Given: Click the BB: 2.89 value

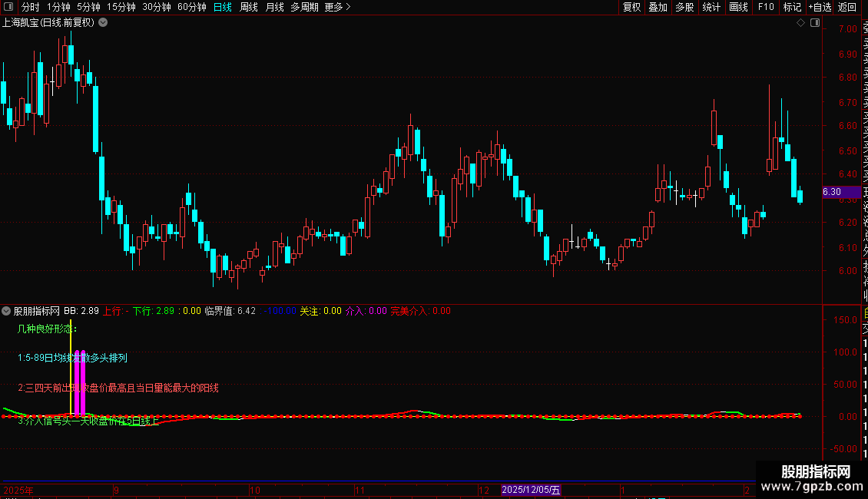Looking at the screenshot, I should click(81, 311).
